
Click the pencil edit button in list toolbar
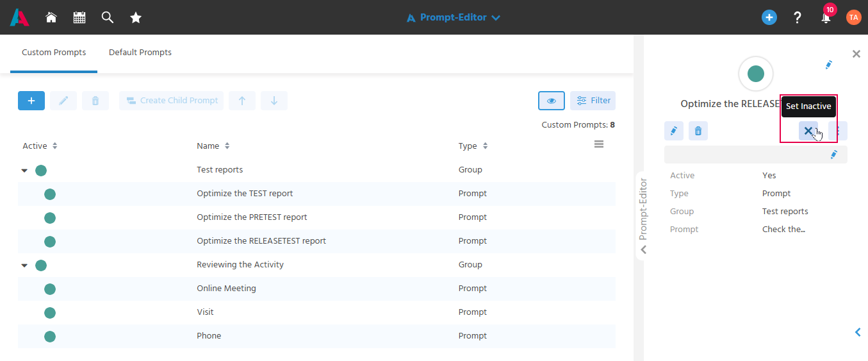63,101
